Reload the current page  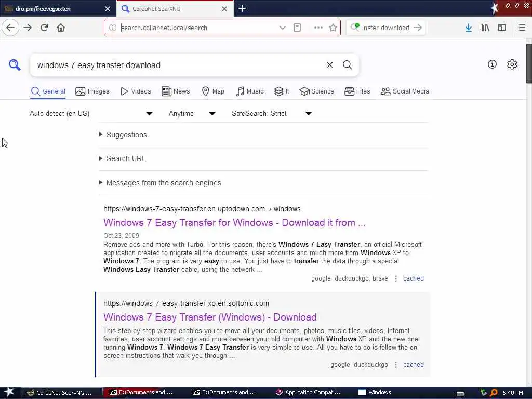[x=45, y=28]
